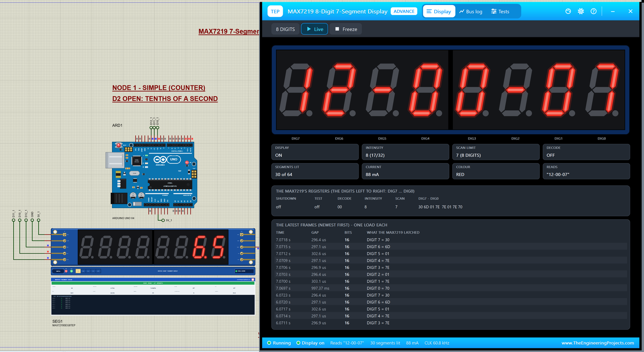Select frame row DIGIT 0 = 70 at 7.0697 s
Screen dimensions: 644x352
(450, 288)
